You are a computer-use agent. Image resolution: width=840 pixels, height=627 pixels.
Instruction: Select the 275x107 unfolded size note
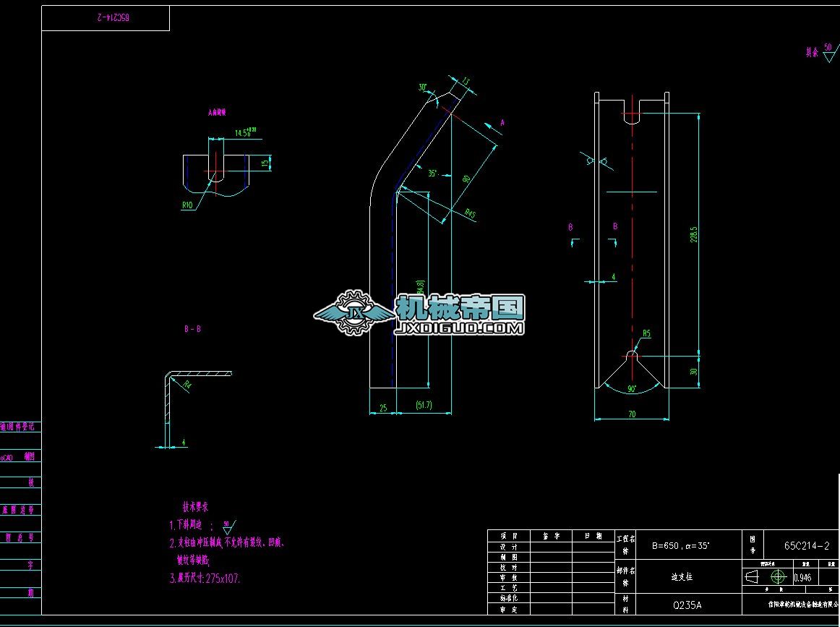[223, 579]
